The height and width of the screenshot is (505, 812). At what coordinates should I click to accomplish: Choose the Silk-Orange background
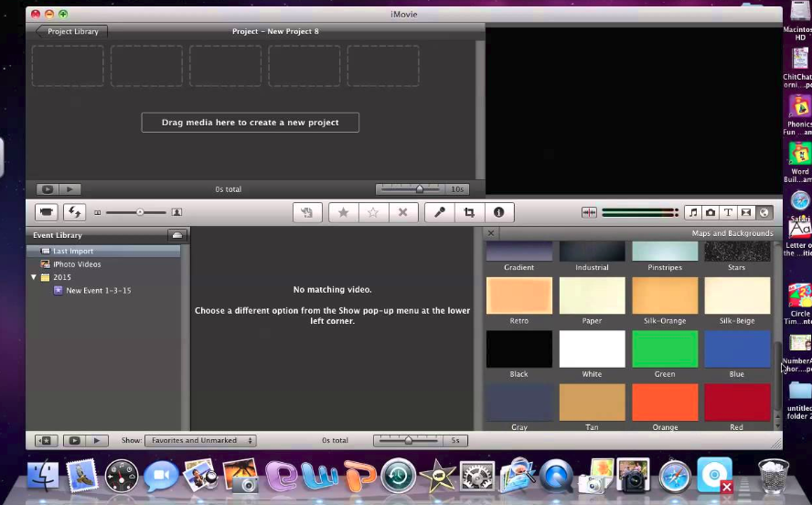(665, 295)
